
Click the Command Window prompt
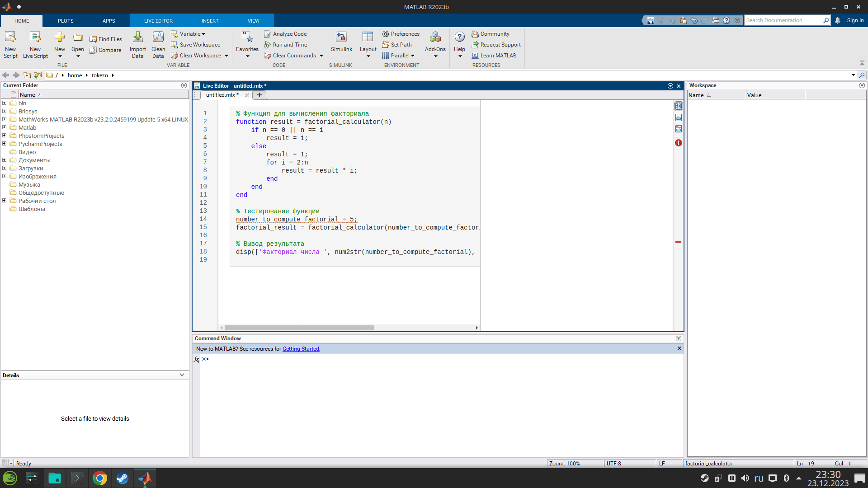(205, 359)
